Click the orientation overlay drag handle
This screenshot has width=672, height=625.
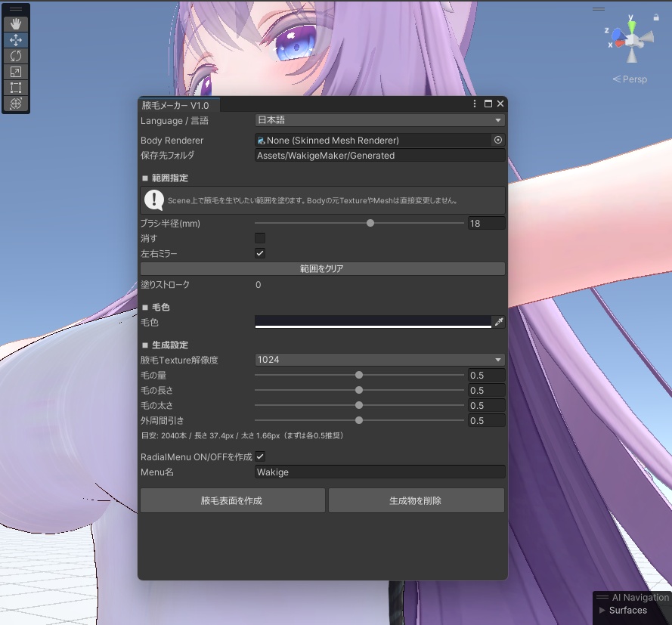pos(599,9)
